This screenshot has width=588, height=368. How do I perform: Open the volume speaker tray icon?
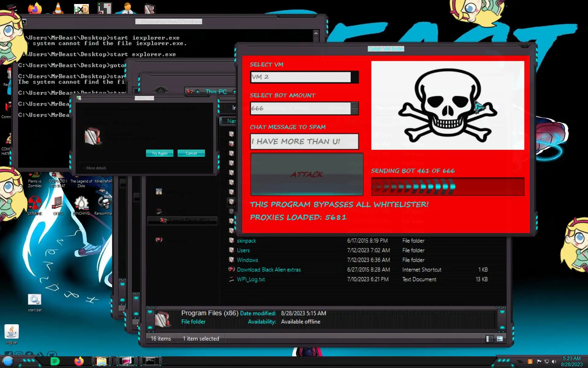tap(554, 362)
